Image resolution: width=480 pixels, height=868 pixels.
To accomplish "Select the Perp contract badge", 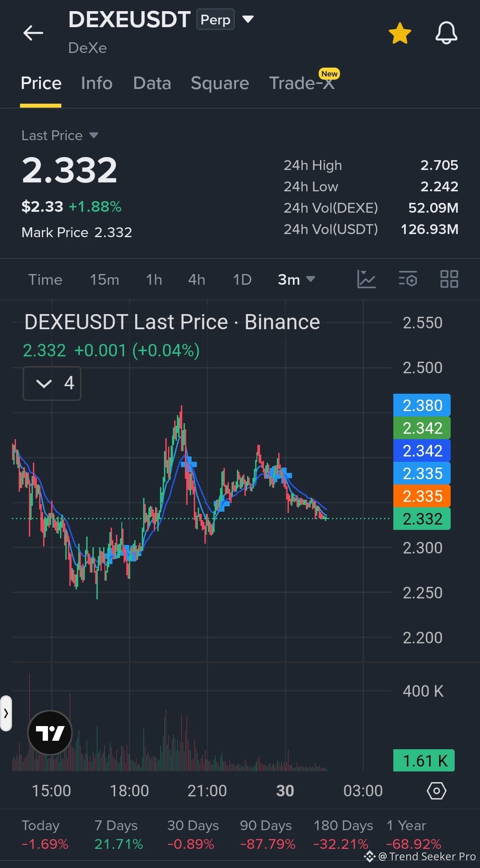I will tap(216, 20).
